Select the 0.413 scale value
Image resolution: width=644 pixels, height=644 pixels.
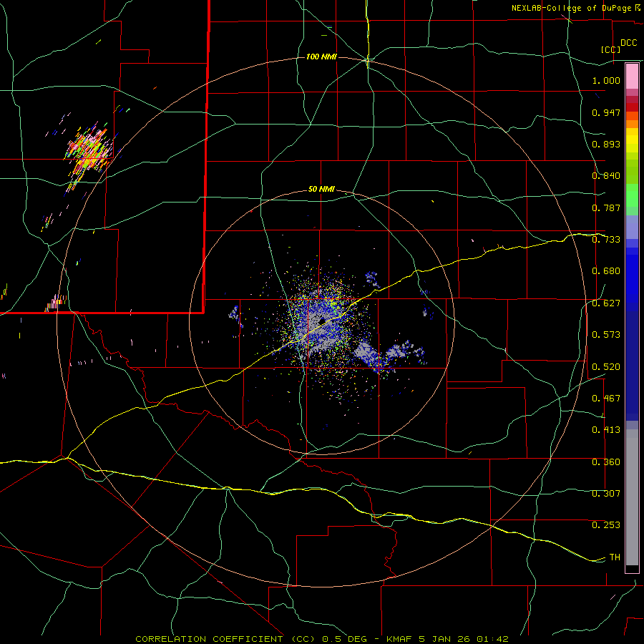point(606,430)
